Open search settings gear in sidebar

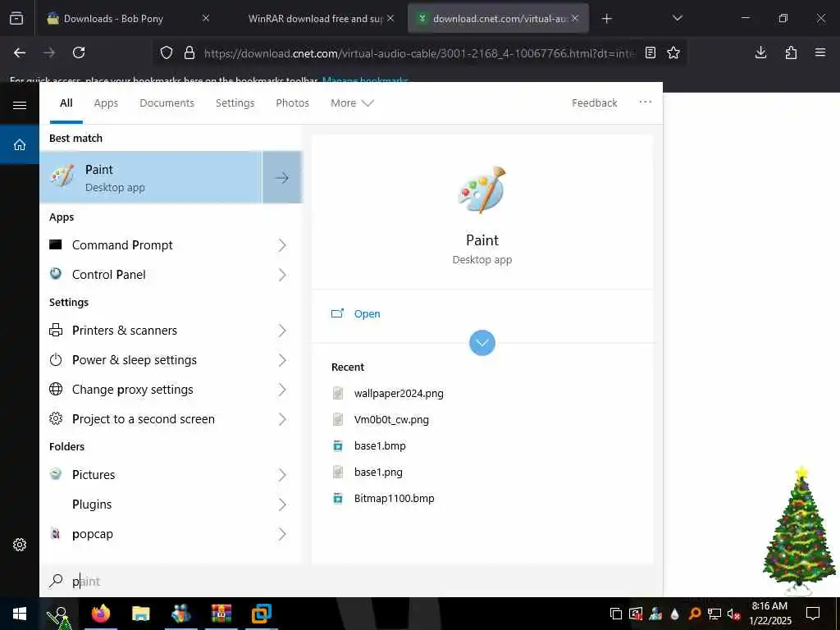[x=20, y=545]
